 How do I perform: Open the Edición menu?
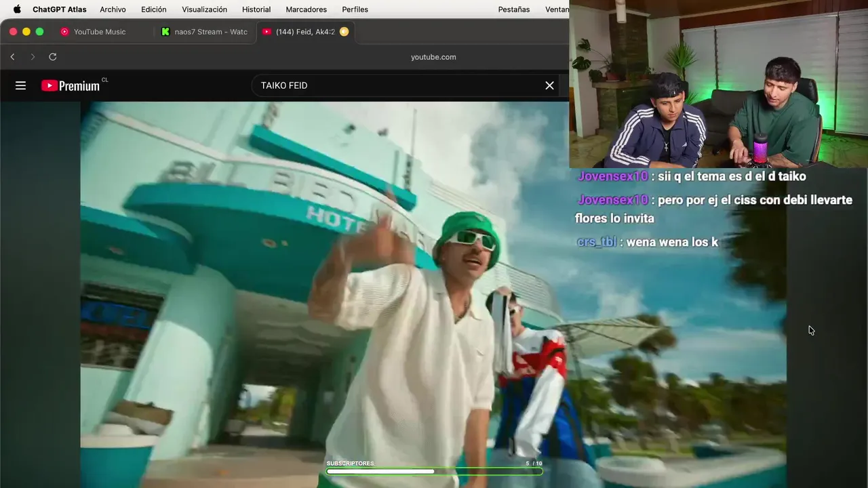[x=154, y=9]
